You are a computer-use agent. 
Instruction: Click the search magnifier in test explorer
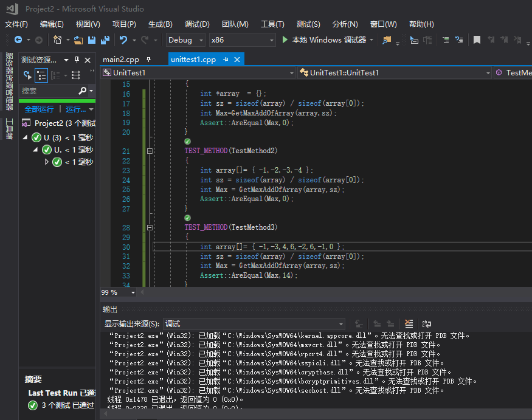pyautogui.click(x=82, y=91)
